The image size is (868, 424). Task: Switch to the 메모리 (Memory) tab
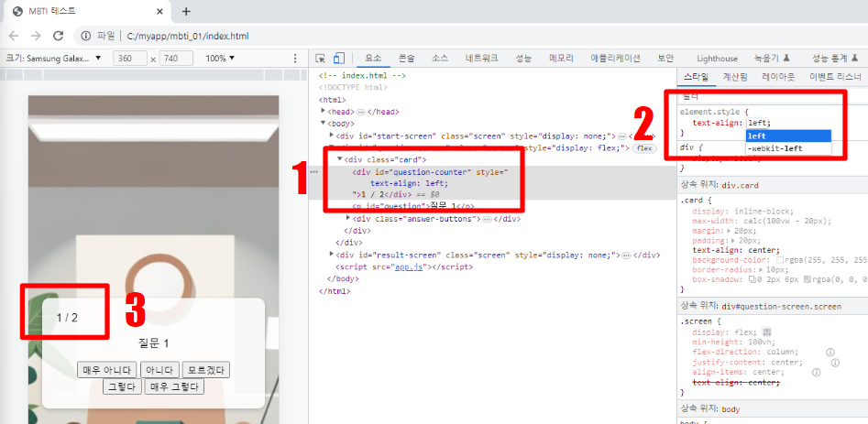pyautogui.click(x=561, y=58)
